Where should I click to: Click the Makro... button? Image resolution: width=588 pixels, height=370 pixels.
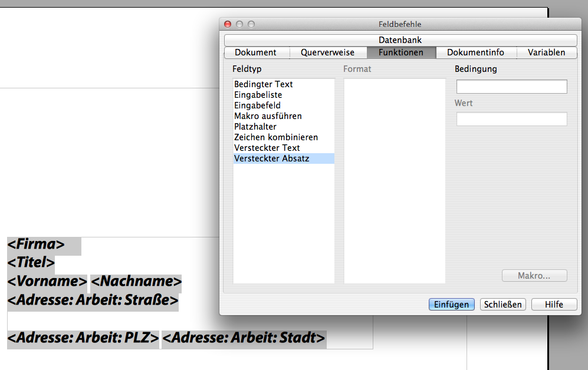(x=534, y=276)
